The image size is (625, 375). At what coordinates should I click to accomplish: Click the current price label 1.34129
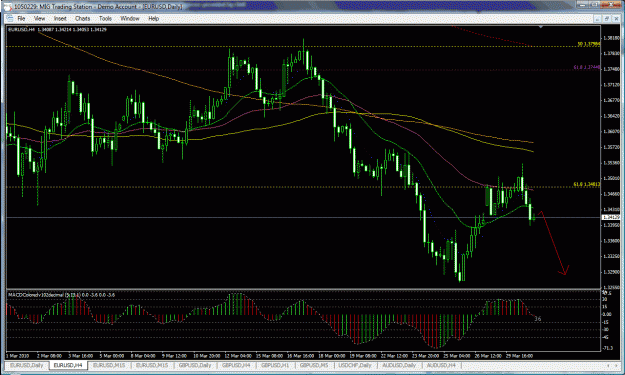(611, 217)
